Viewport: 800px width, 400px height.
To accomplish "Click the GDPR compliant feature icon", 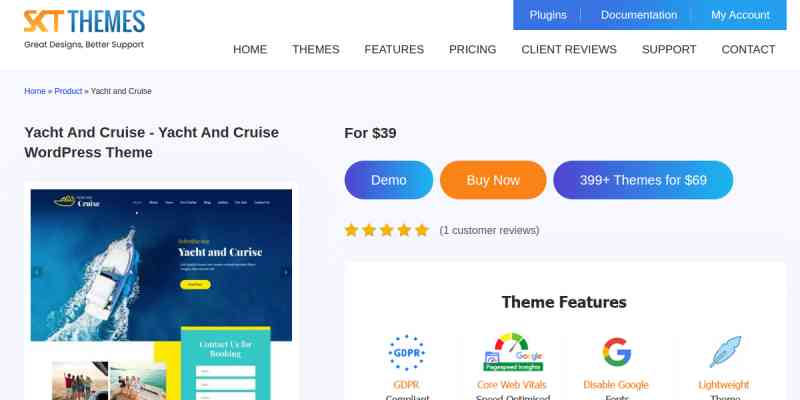I will coord(407,353).
